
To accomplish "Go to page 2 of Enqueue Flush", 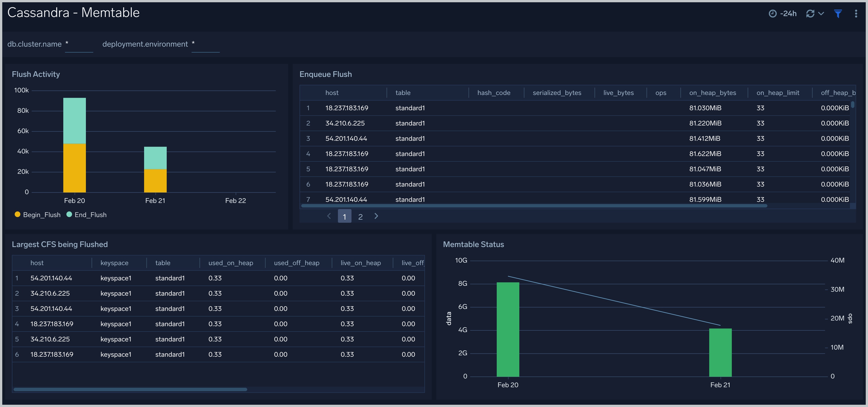I will [x=360, y=217].
